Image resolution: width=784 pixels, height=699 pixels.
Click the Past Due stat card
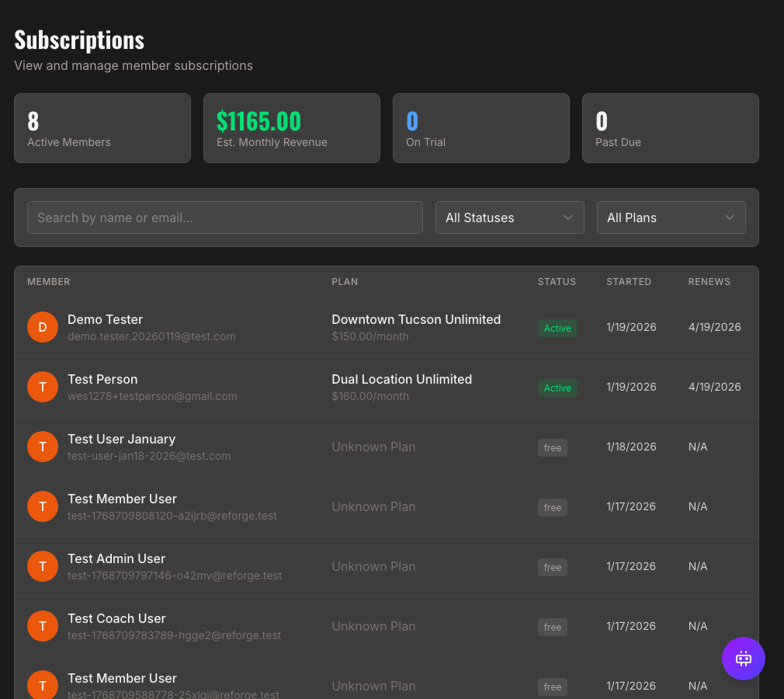click(x=671, y=128)
